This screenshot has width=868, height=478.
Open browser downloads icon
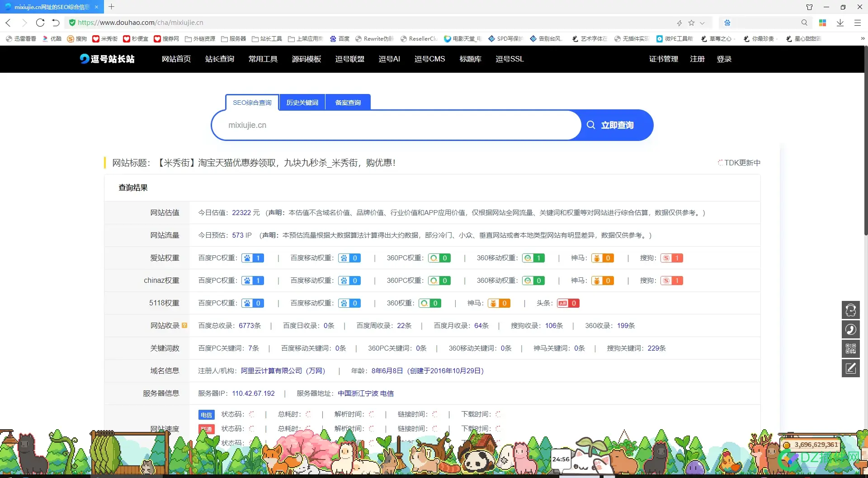click(x=840, y=22)
